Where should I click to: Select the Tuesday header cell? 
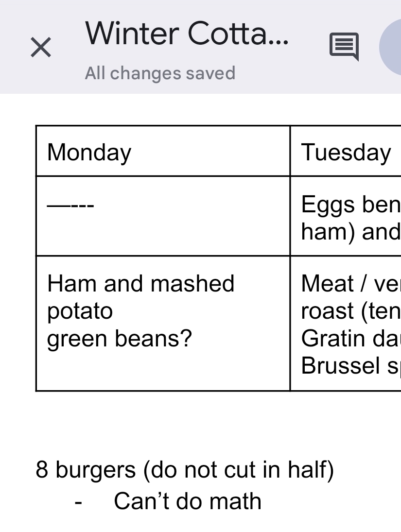[x=346, y=153]
